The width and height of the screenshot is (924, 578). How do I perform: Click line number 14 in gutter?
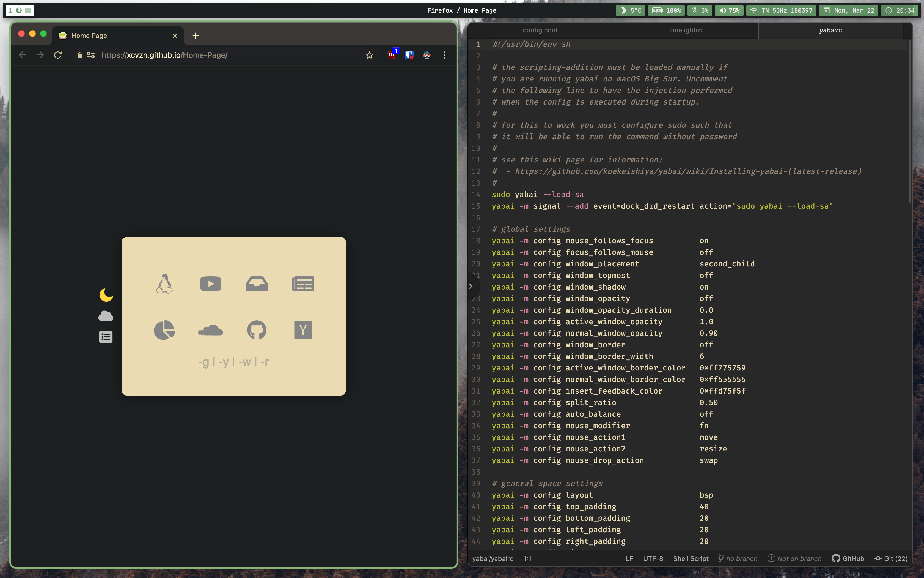(x=476, y=194)
